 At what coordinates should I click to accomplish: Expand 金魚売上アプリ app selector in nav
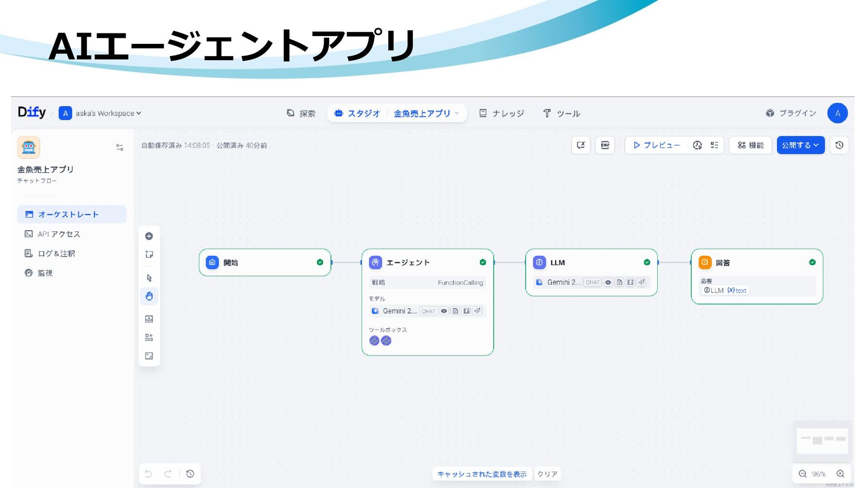click(x=426, y=113)
